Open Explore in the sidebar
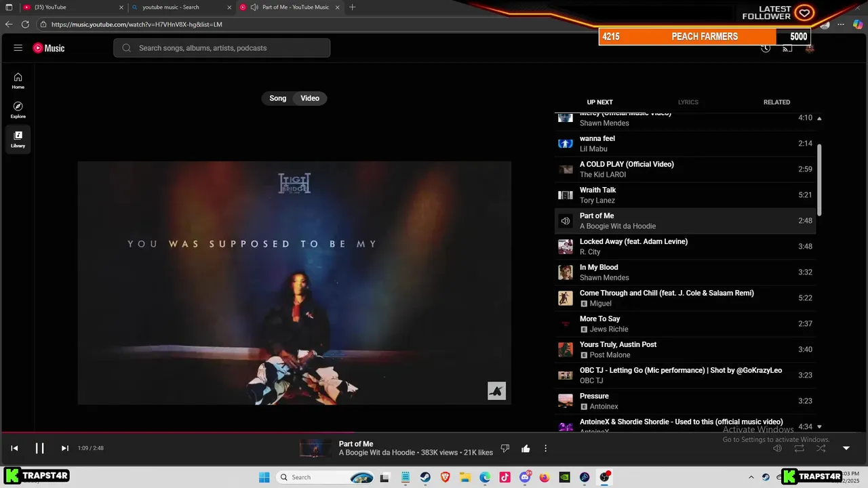The image size is (868, 488). 18,110
